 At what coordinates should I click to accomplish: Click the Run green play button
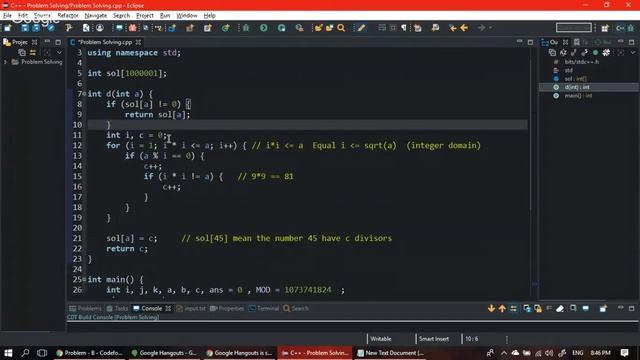pos(264,28)
